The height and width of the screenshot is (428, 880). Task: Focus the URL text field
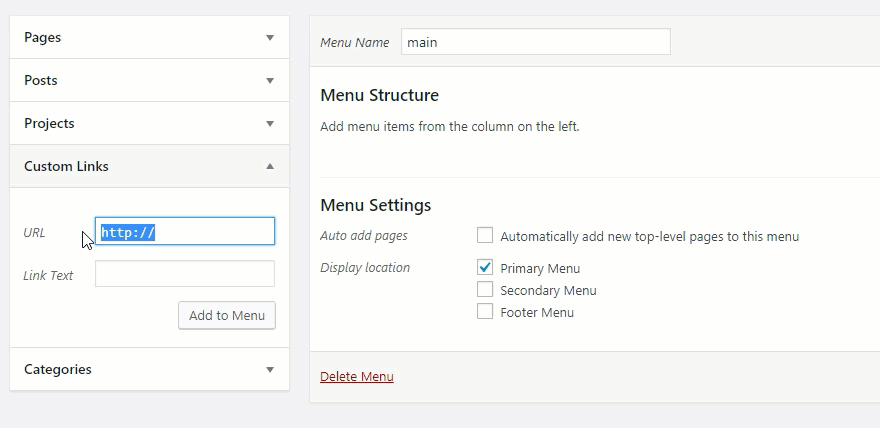(184, 232)
